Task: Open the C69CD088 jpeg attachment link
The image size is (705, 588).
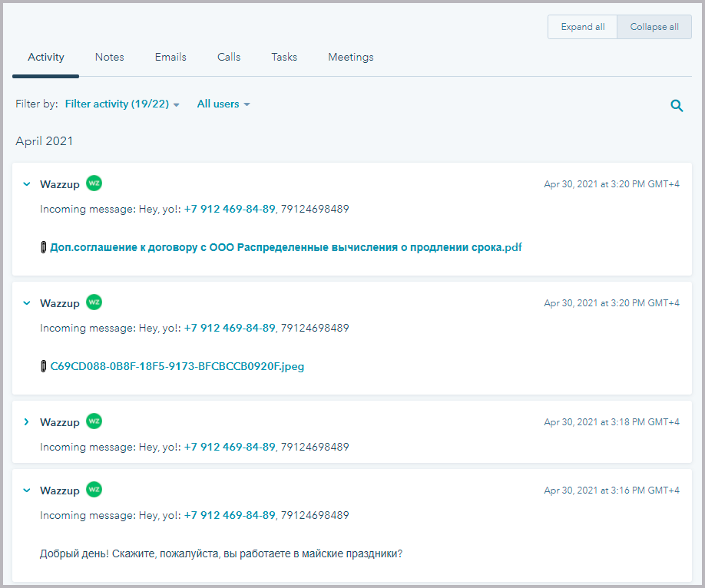Action: 177,367
